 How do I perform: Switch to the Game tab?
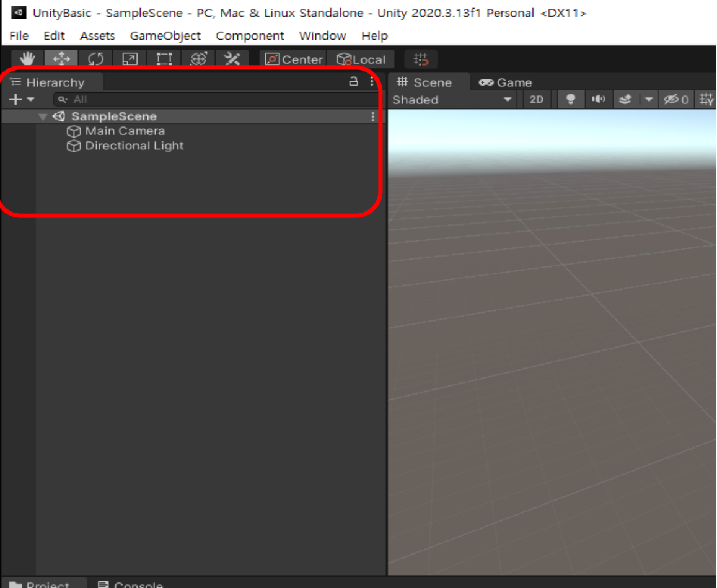click(505, 82)
